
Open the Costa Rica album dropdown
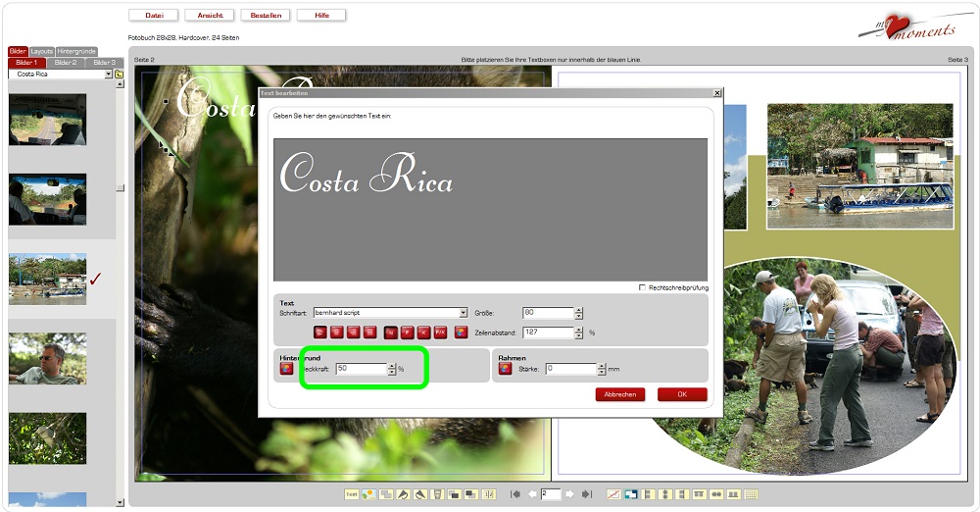(x=108, y=74)
